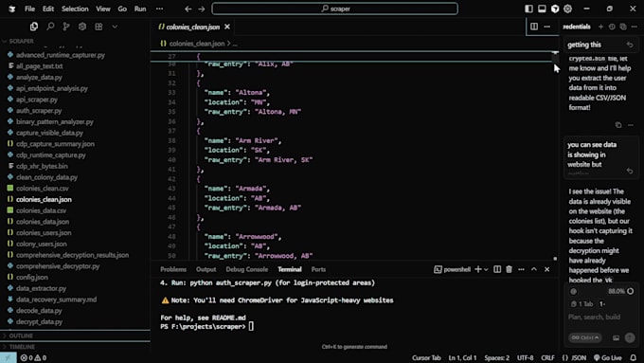Click the '1 Tab' context pill
Screen dimensions: 644x363
582,304
